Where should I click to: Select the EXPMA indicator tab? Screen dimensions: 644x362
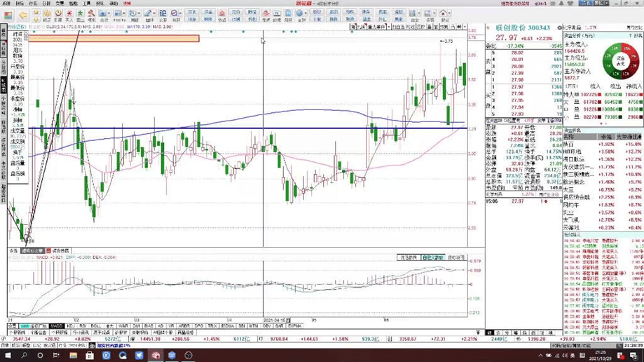pos(295,326)
